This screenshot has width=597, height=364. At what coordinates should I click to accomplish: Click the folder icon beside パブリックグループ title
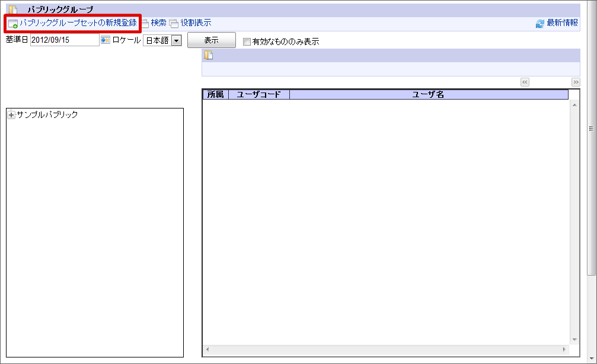coord(13,9)
